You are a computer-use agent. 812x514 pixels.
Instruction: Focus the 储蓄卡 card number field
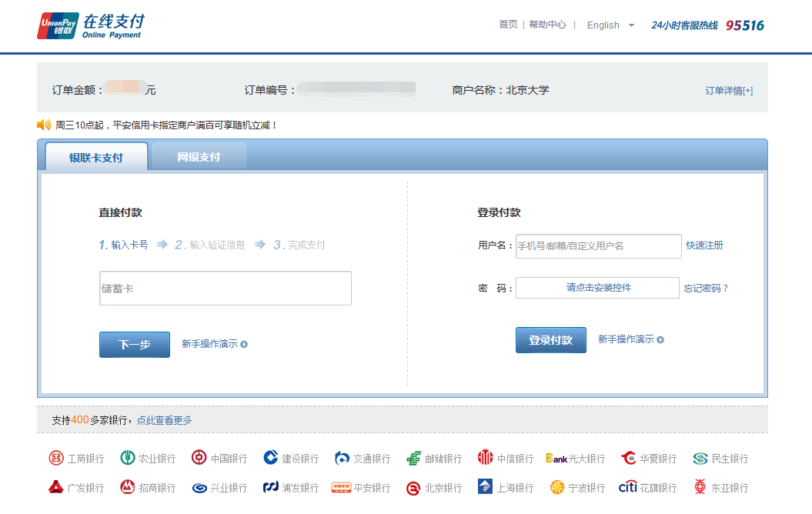pos(226,289)
